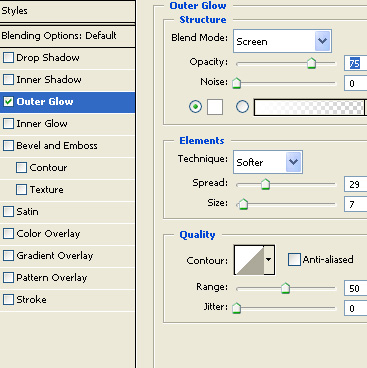
Task: Click the Opacity value field
Action: coord(356,63)
